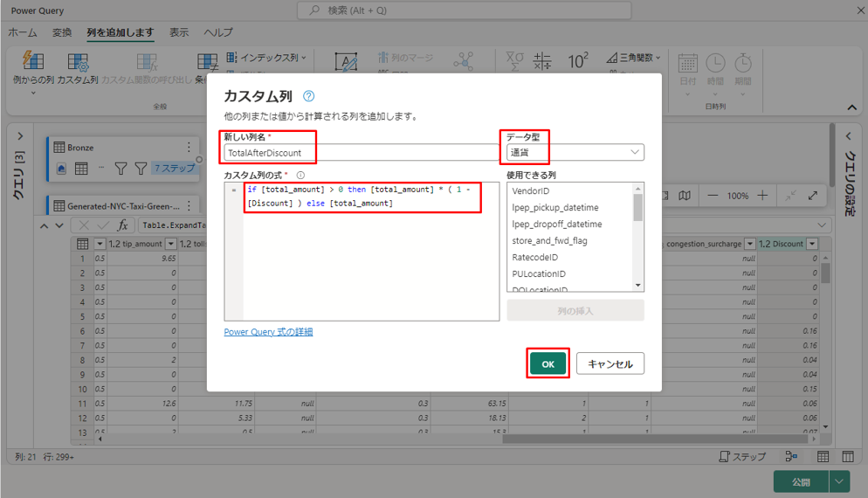Click the next step down arrow

(x=59, y=225)
